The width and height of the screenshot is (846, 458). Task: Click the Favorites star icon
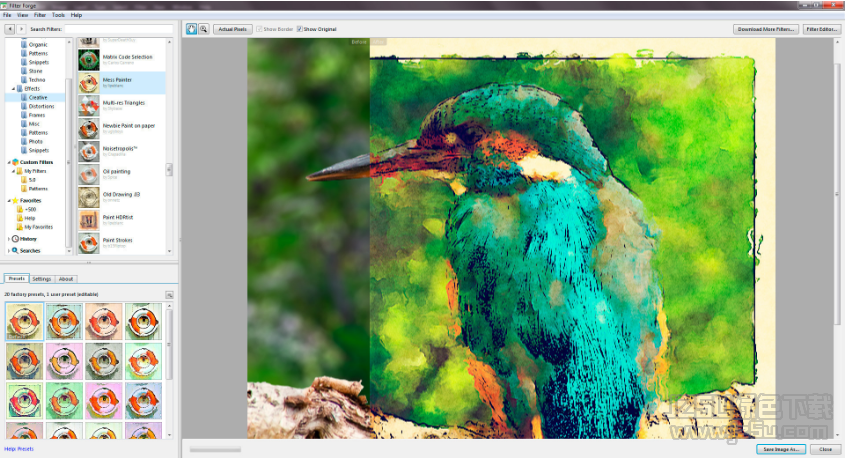pyautogui.click(x=16, y=200)
